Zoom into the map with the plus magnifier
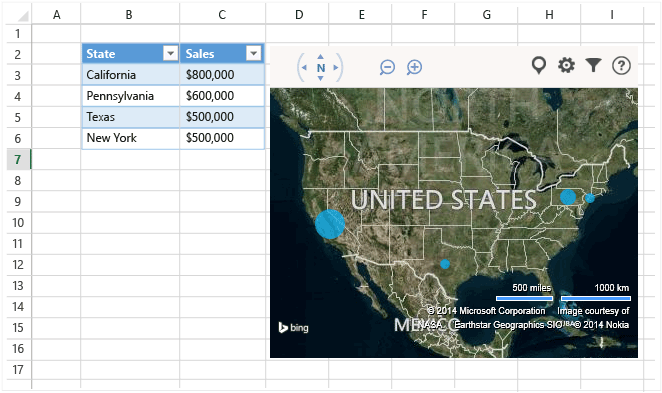 [414, 67]
